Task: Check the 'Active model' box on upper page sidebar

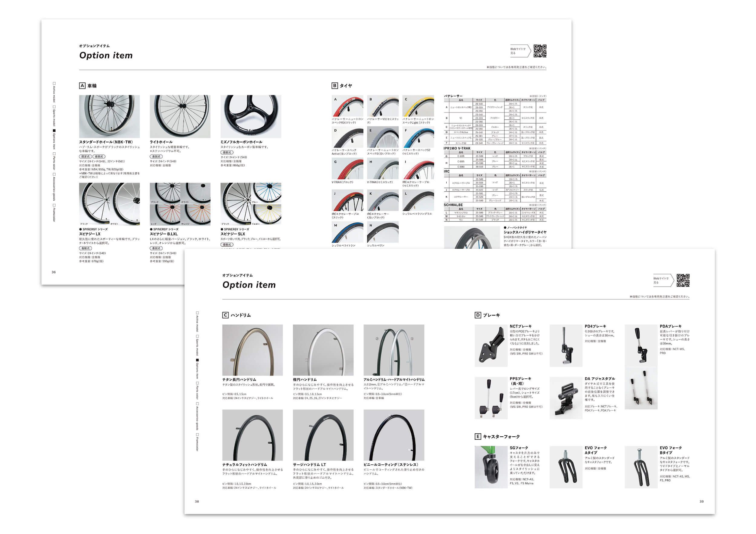Action: [54, 84]
